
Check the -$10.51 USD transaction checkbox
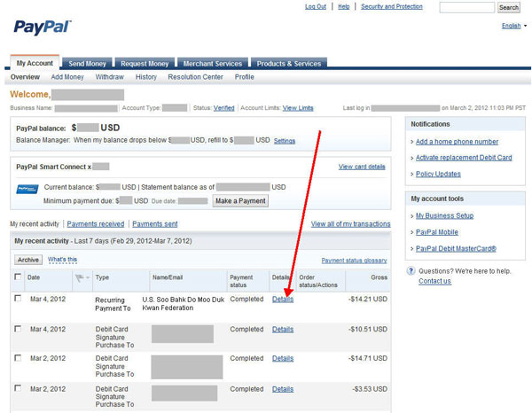point(18,329)
